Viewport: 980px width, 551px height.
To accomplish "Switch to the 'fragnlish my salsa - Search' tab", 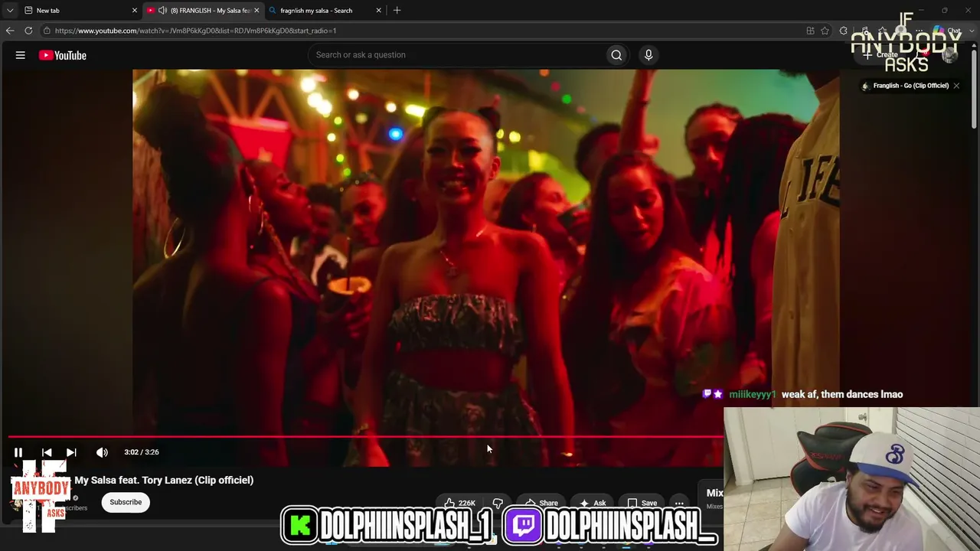I will (x=324, y=11).
